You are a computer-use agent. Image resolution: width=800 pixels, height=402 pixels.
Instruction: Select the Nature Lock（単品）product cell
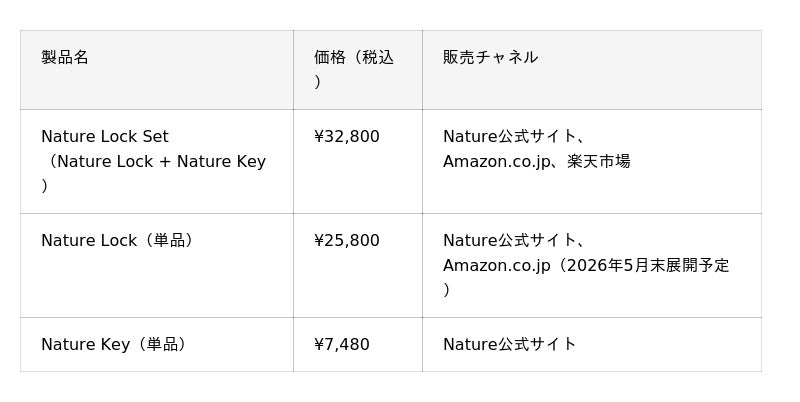click(x=117, y=241)
